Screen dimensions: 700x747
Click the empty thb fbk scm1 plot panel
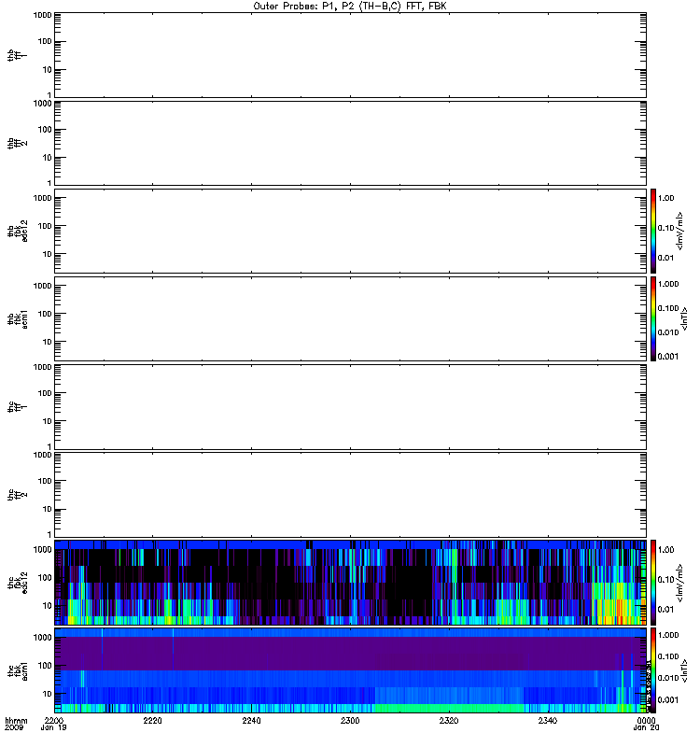(x=351, y=319)
